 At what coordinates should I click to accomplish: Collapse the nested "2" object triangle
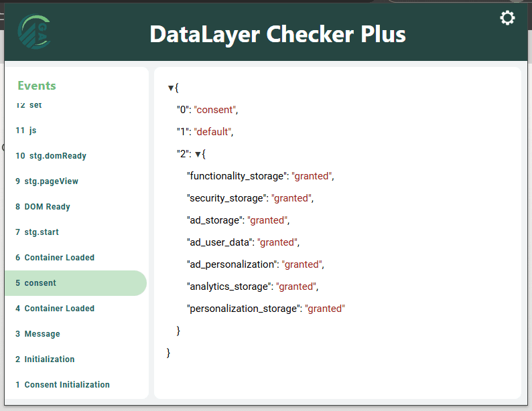click(x=198, y=155)
